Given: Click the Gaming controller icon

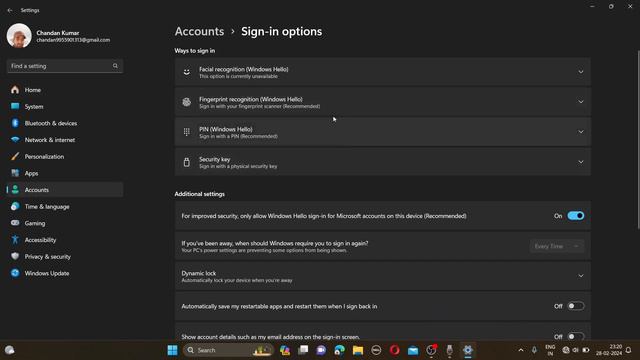Looking at the screenshot, I should tap(15, 223).
